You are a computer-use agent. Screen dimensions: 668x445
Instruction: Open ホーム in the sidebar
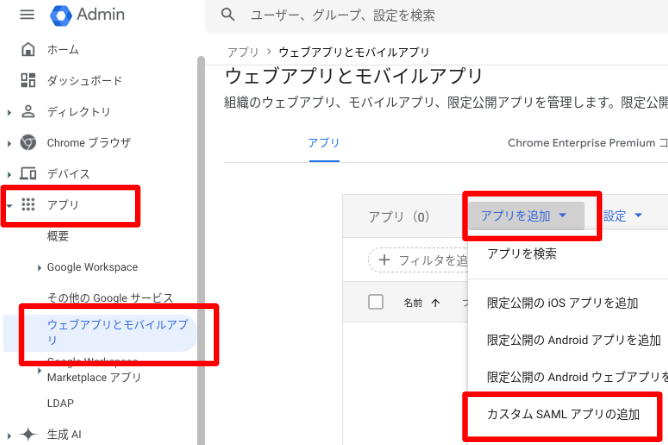click(x=63, y=49)
